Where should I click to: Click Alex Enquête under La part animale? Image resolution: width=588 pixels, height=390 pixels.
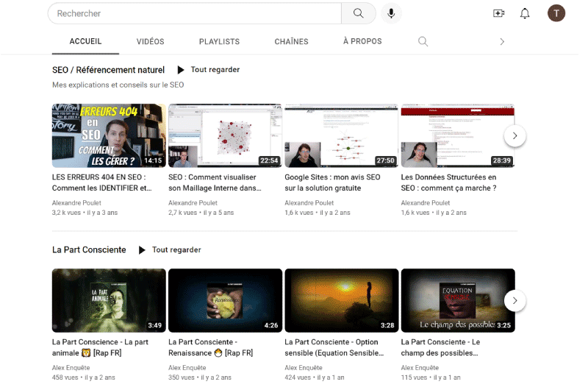(71, 368)
